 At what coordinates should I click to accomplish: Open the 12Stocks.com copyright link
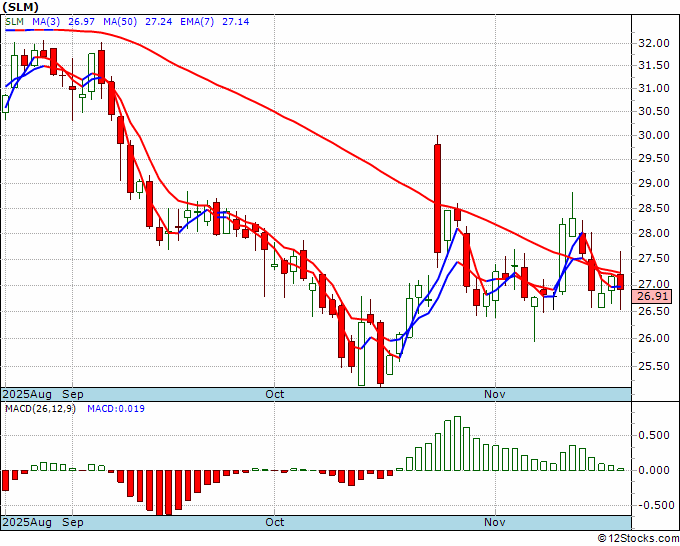638,539
